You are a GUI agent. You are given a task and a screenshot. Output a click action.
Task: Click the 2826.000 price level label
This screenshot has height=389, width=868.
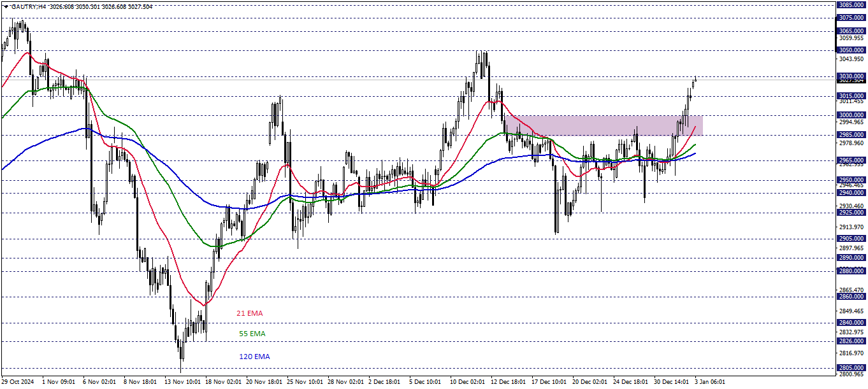tap(851, 341)
